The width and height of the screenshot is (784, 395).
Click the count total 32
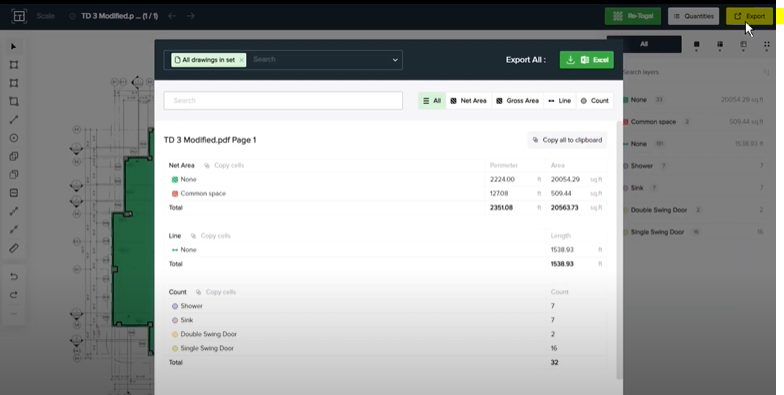554,362
